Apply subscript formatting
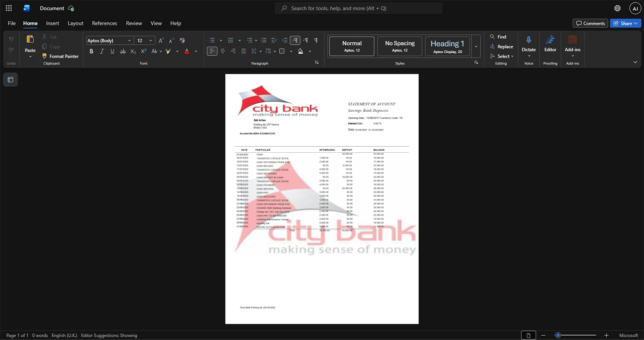This screenshot has width=644, height=340. (x=133, y=51)
